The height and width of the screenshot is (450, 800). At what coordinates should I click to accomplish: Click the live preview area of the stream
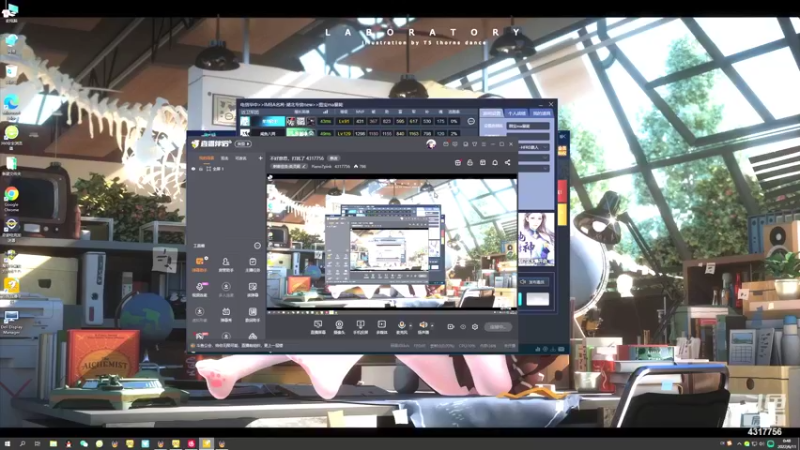pos(392,244)
